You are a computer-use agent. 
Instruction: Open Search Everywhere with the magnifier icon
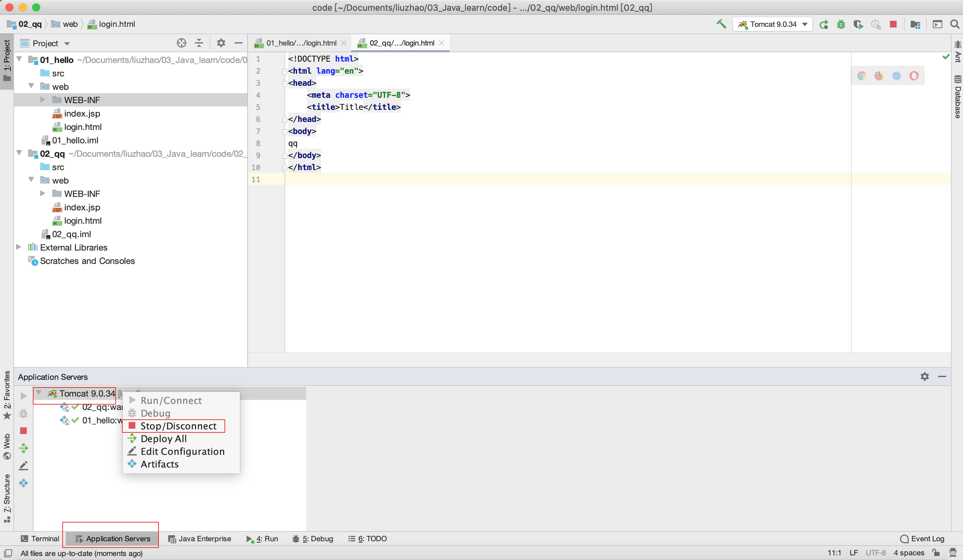pos(955,24)
